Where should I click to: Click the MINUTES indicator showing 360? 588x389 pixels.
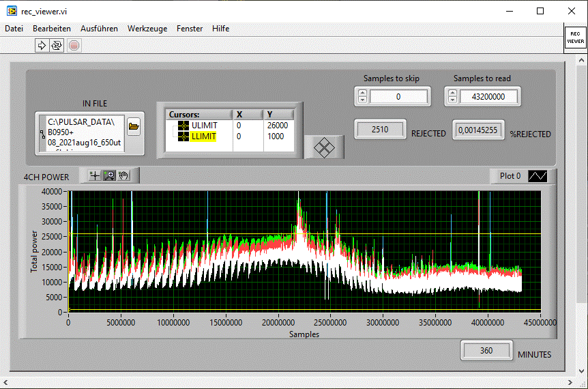pos(486,350)
